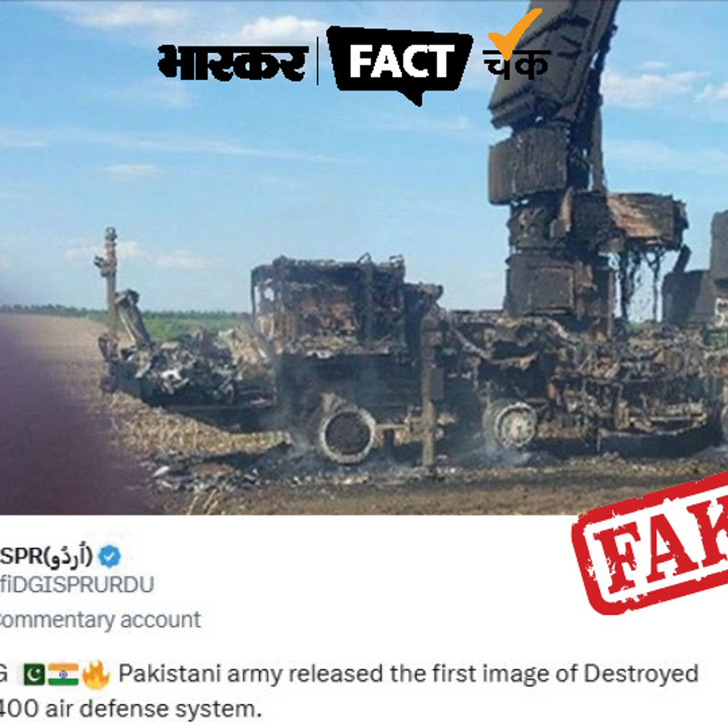Open the fiDGISPRURDU handle
Viewport: 728px width, 728px height.
[x=77, y=585]
